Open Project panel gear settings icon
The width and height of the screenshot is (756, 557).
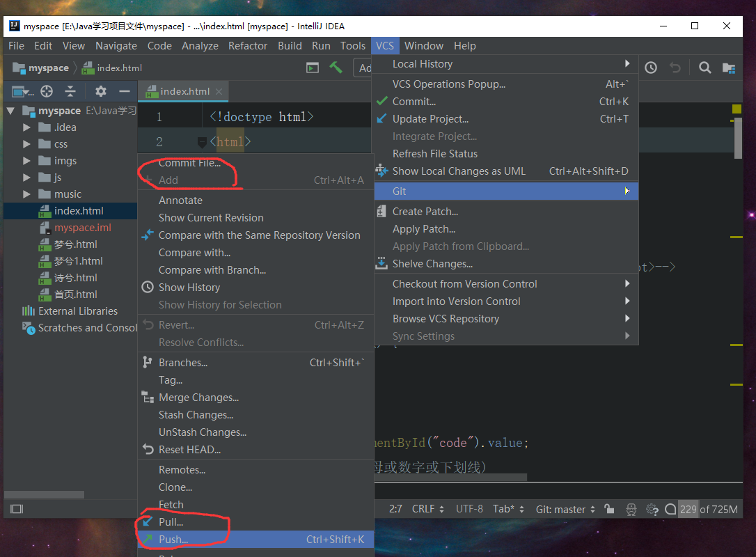click(101, 91)
